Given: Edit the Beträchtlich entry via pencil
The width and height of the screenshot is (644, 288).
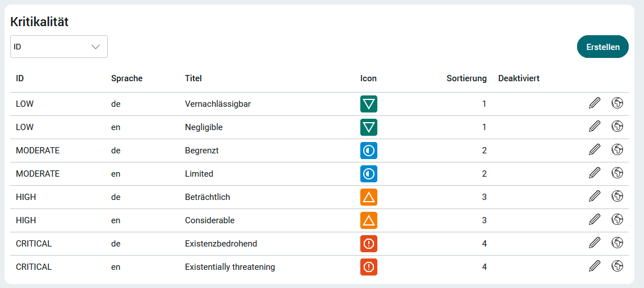Looking at the screenshot, I should [x=594, y=196].
